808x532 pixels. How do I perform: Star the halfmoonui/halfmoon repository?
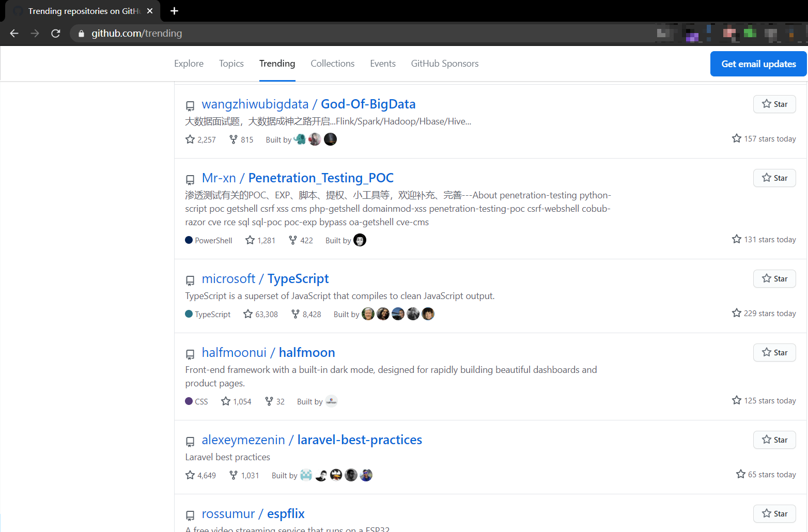coord(774,353)
